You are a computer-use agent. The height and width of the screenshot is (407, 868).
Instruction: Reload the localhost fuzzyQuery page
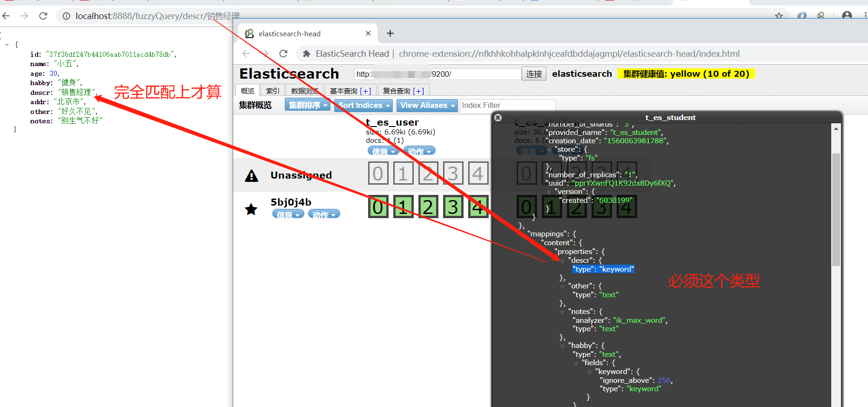43,16
